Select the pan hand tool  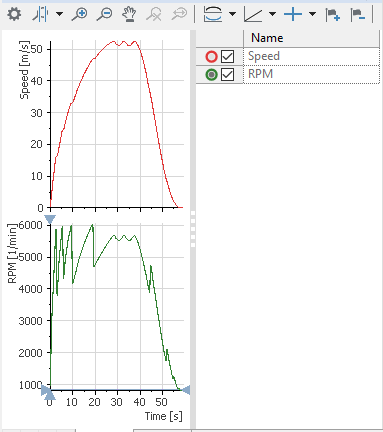click(129, 14)
